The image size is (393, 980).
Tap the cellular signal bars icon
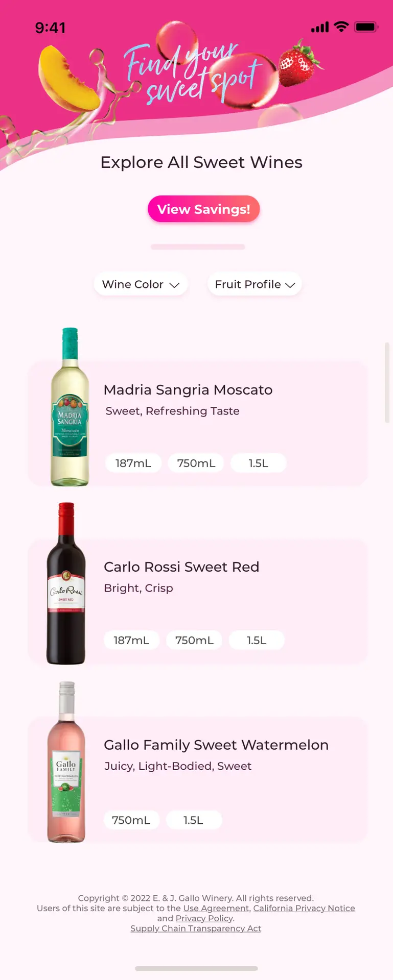point(320,27)
